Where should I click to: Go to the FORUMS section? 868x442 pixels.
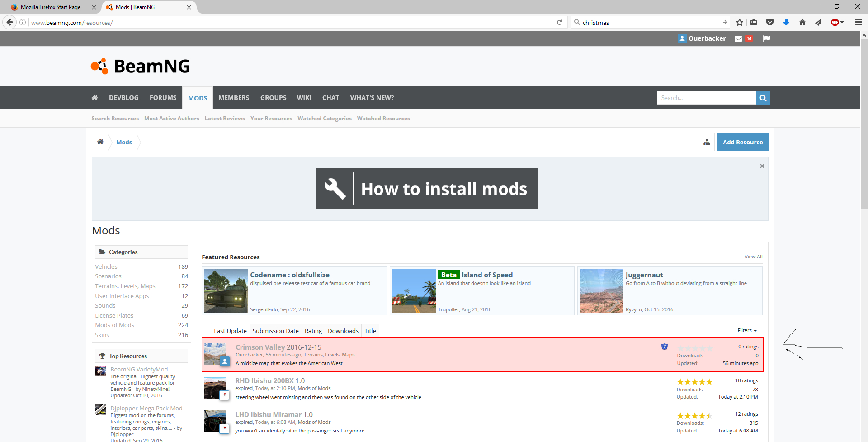pos(163,98)
